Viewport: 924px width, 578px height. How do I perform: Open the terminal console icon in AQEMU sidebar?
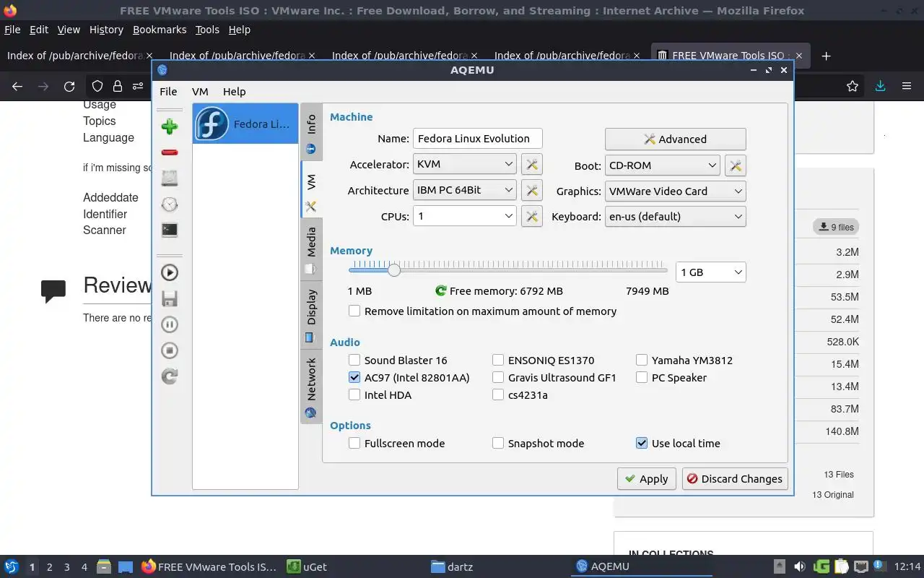(x=170, y=230)
